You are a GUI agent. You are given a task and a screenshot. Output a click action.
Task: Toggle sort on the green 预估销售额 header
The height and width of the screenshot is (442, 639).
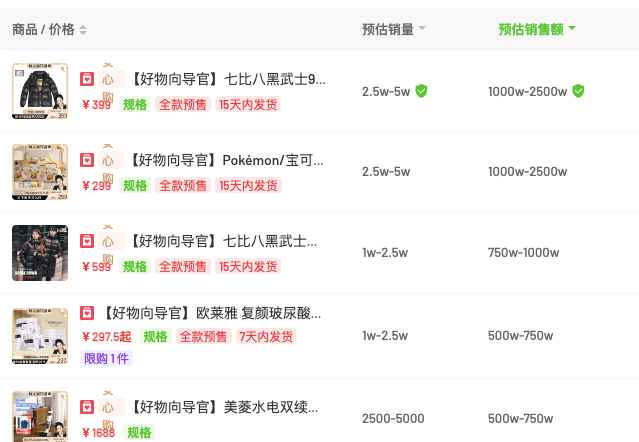tap(537, 29)
